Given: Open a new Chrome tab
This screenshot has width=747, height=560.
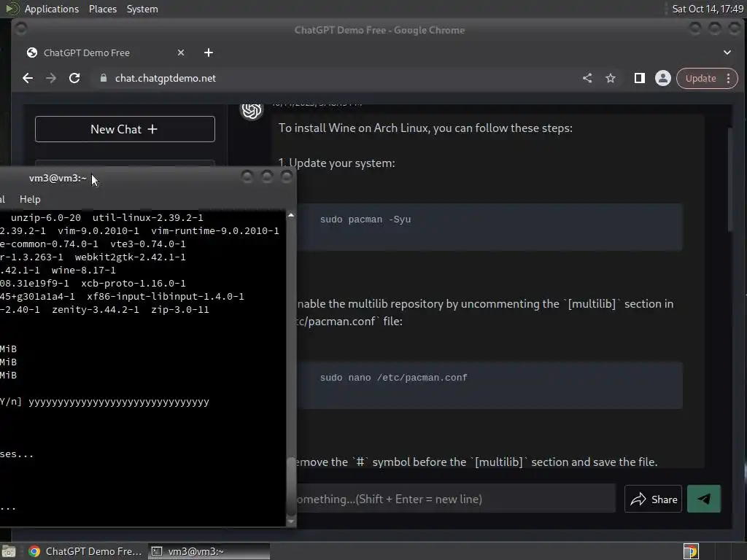Looking at the screenshot, I should coord(209,52).
